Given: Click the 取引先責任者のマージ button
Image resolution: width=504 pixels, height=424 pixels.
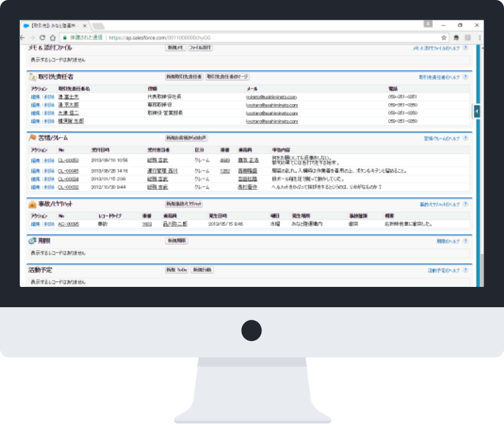Looking at the screenshot, I should click(227, 77).
